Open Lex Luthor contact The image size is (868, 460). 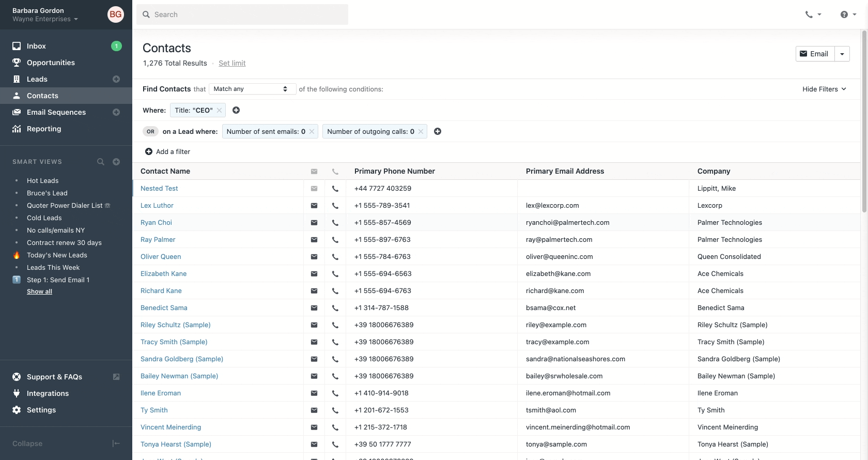click(x=157, y=206)
